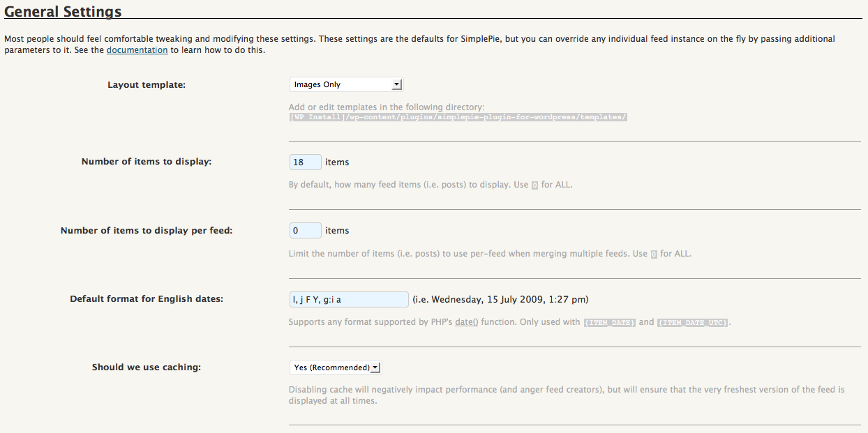Image resolution: width=868 pixels, height=433 pixels.
Task: Click 'Default format for English dates:' label
Action: pyautogui.click(x=147, y=299)
